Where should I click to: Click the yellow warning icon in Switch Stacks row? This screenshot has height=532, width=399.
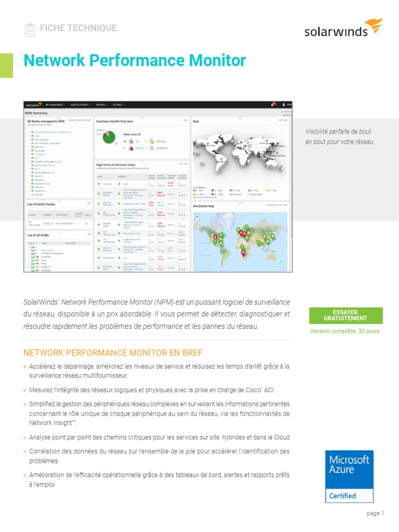pyautogui.click(x=86, y=223)
